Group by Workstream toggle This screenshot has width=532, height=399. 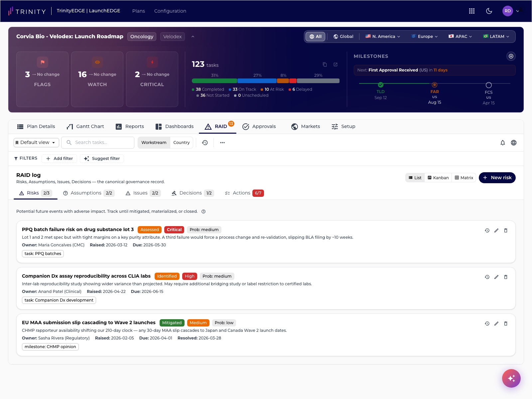point(154,142)
